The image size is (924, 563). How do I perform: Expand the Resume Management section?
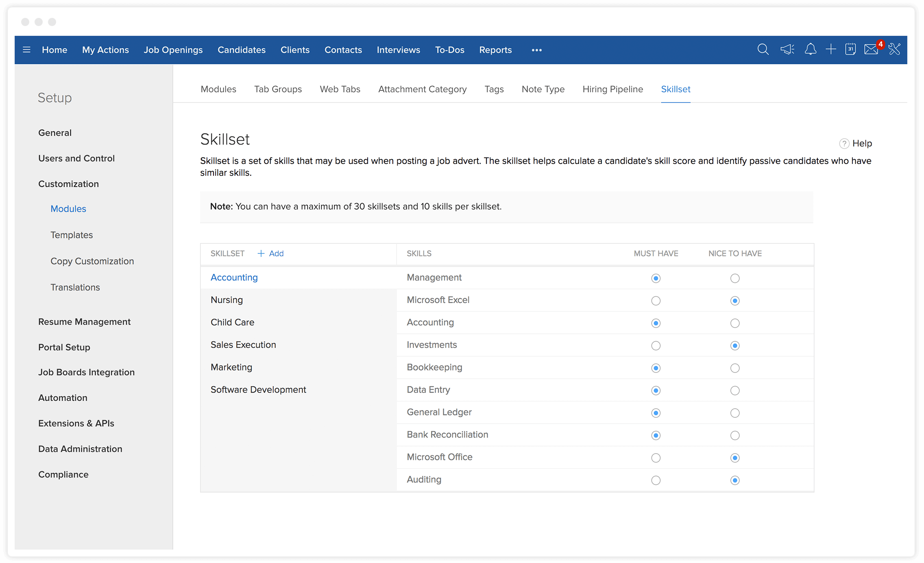click(84, 322)
